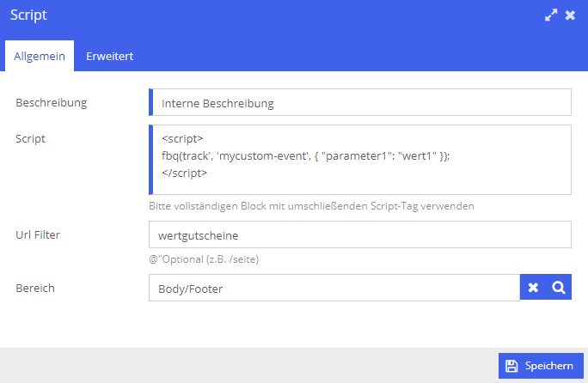The height and width of the screenshot is (383, 588).
Task: Close the Script dialog
Action: 570,15
